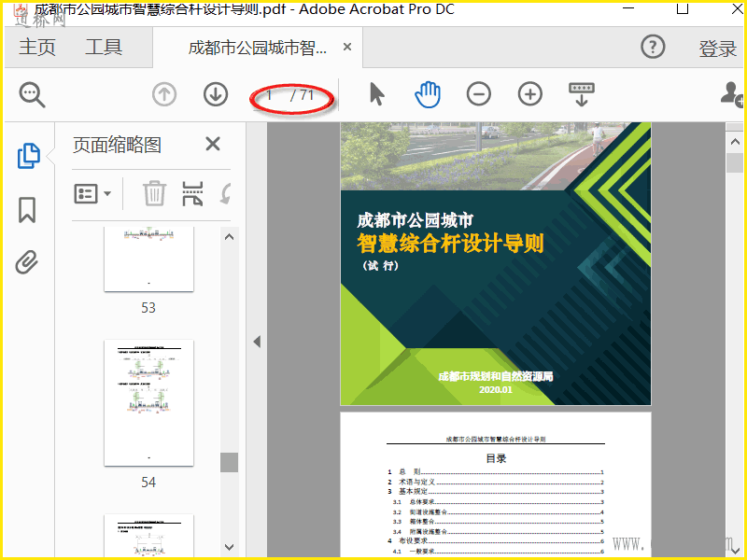Screen dimensions: 747x560
Task: Click the 目录 heading on page two
Action: tap(496, 458)
